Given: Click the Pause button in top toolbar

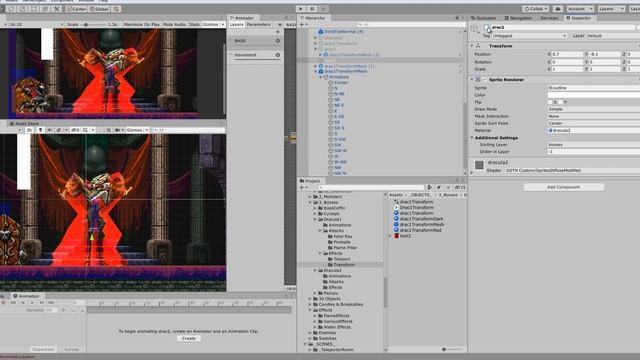Looking at the screenshot, I should 312,9.
